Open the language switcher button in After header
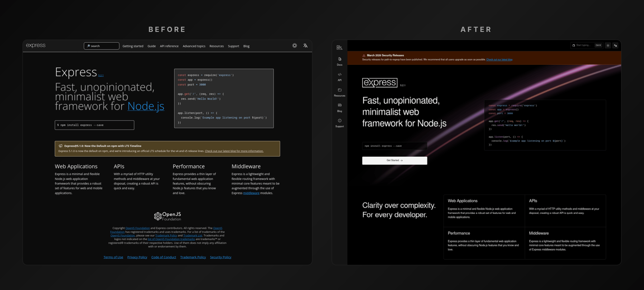The width and height of the screenshot is (644, 290). point(615,45)
